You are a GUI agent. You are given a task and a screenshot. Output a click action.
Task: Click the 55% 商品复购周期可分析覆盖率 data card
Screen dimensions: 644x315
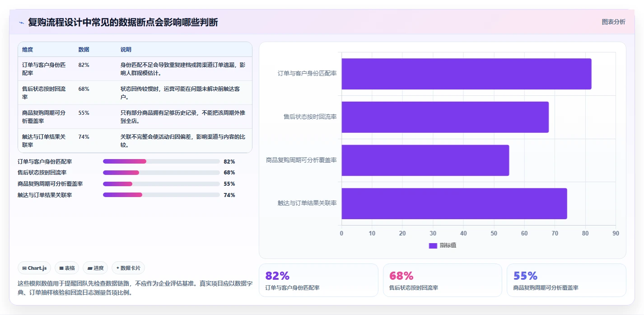click(x=566, y=280)
